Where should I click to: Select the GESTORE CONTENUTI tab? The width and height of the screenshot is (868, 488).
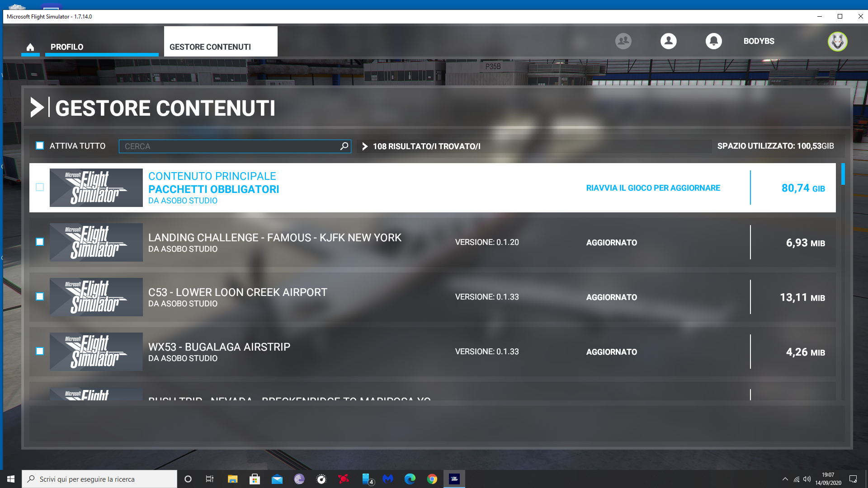(x=221, y=42)
